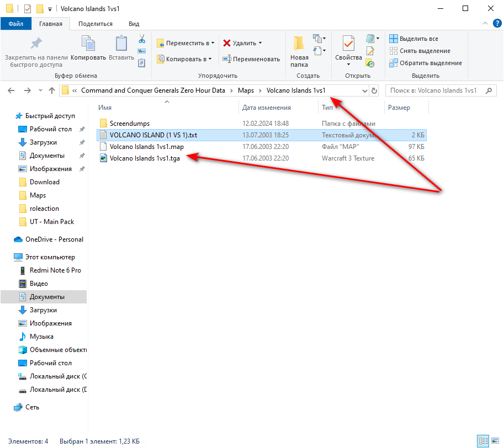Switch to the Главная ribbon tab

pos(50,24)
